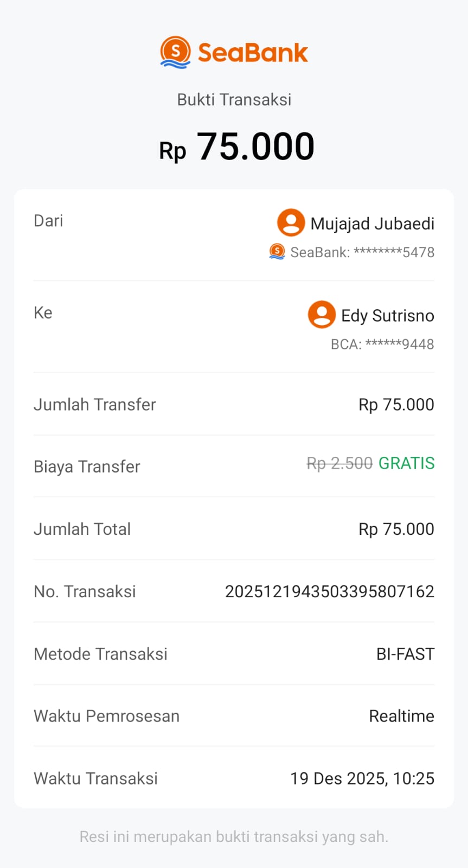Tap the Jumlah Total amount value

[396, 529]
